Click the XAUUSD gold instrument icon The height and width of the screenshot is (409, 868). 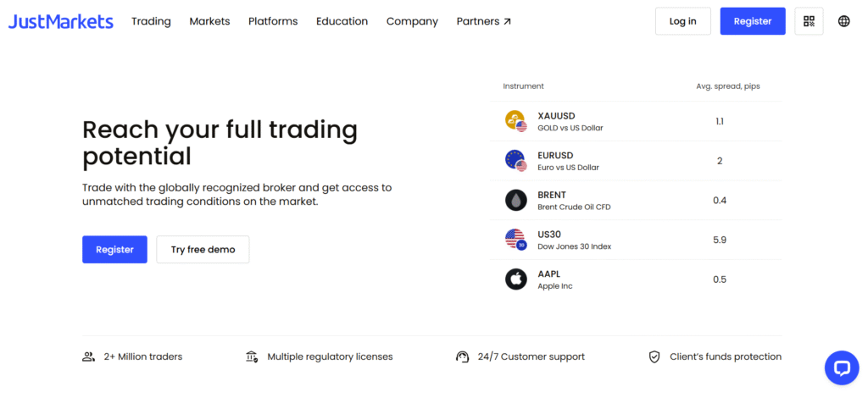tap(516, 121)
